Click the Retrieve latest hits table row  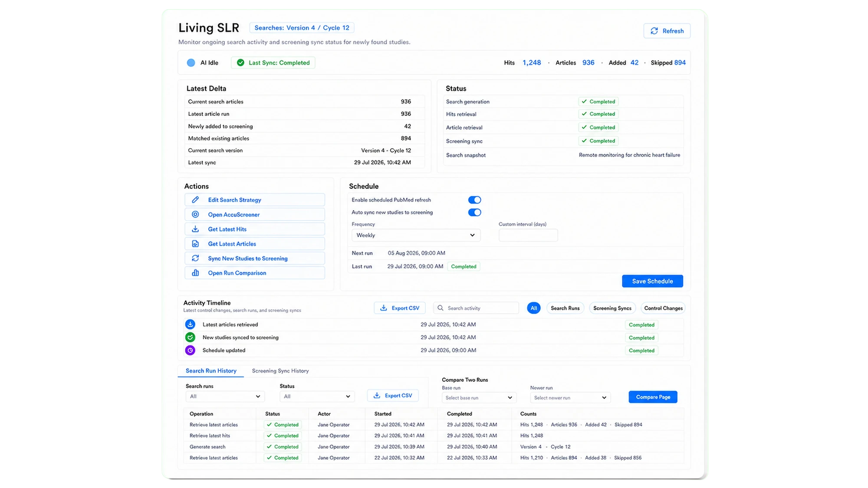coord(434,436)
